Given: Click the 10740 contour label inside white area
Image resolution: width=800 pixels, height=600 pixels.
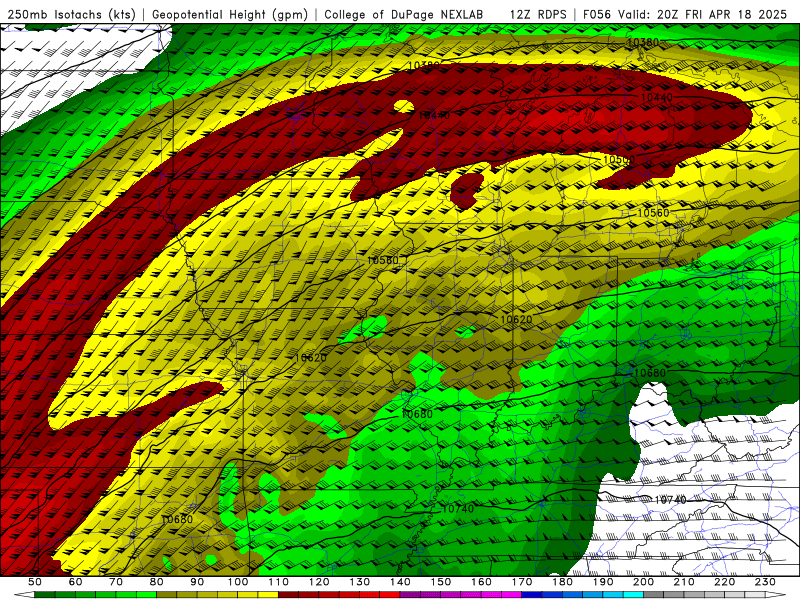Looking at the screenshot, I should 670,500.
